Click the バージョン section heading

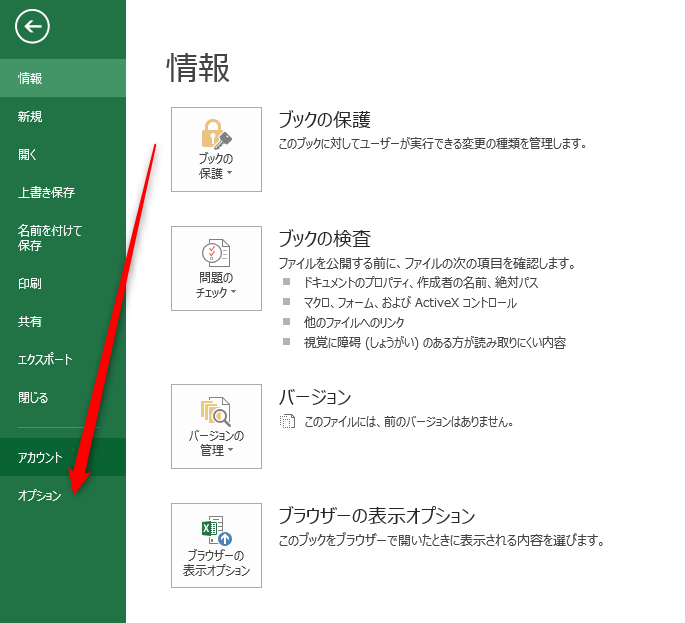pos(315,397)
